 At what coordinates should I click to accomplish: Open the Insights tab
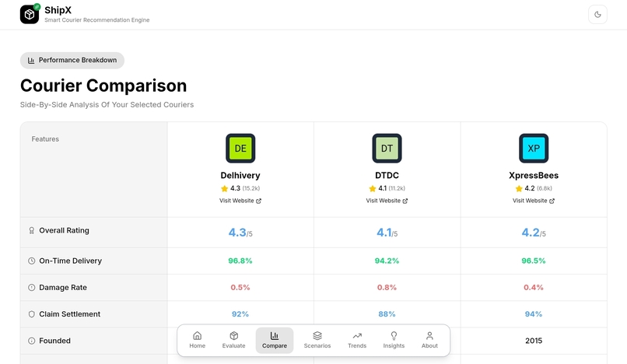coord(394,341)
